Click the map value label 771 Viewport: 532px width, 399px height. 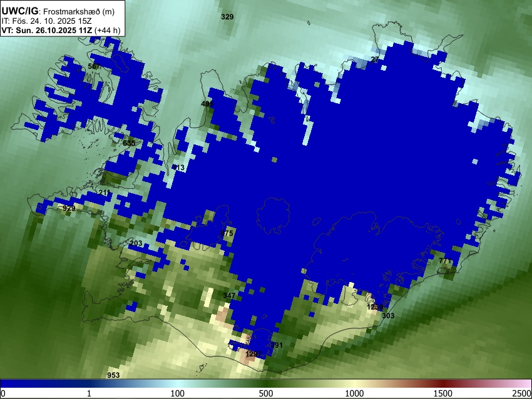pos(445,261)
